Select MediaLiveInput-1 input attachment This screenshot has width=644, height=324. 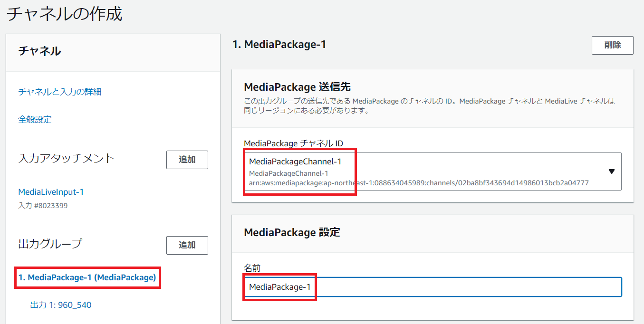[51, 192]
